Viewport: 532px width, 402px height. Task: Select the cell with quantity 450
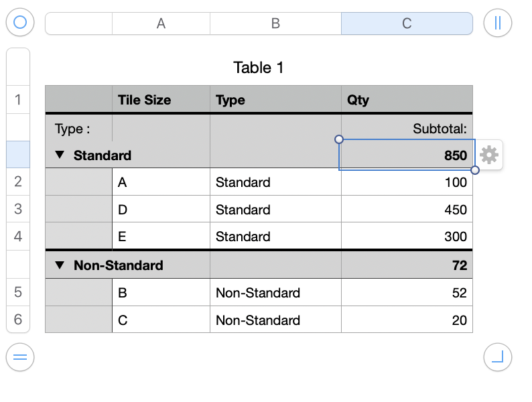pos(407,210)
